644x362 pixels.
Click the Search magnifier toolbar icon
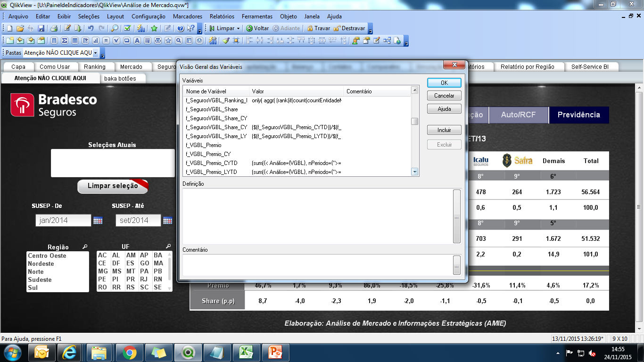115,28
